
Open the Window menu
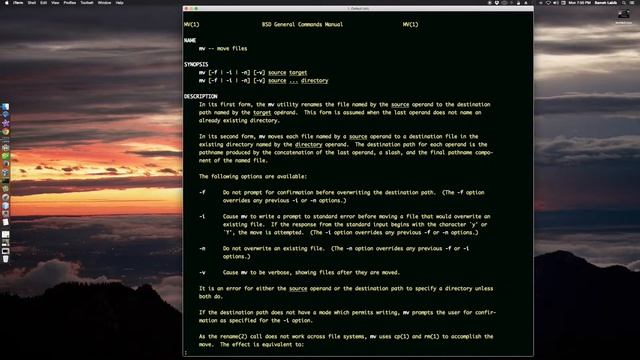104,2
